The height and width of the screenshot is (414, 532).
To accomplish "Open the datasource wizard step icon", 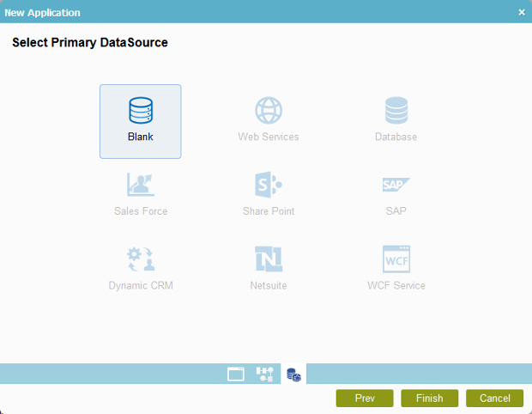I will [x=293, y=374].
